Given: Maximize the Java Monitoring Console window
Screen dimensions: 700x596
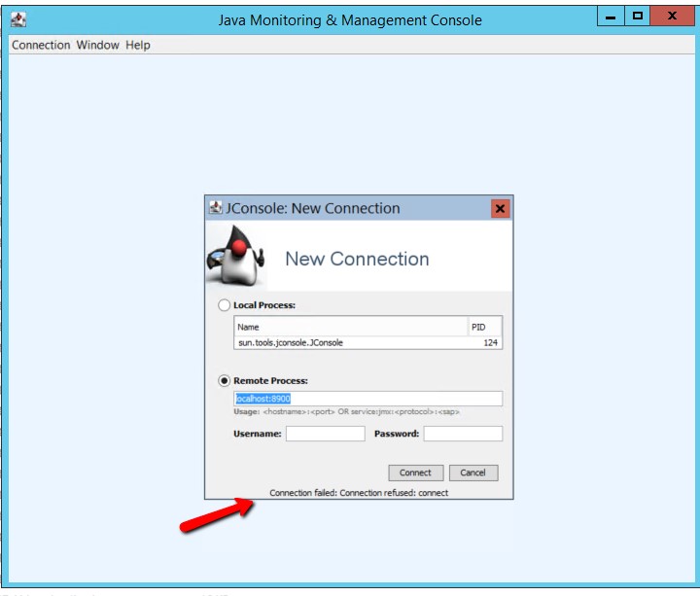Looking at the screenshot, I should point(637,17).
